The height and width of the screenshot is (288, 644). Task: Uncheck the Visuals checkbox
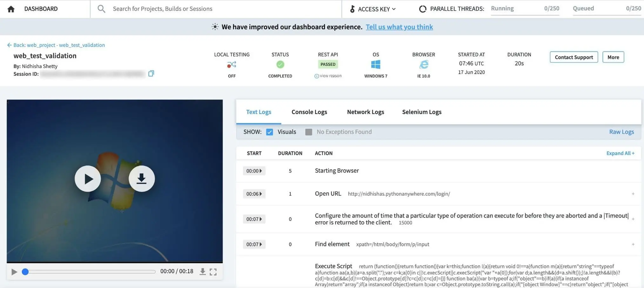270,132
